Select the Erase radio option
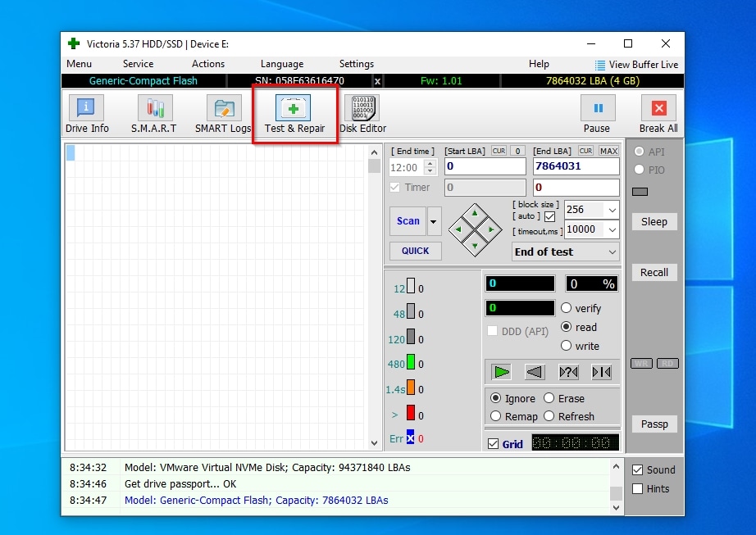This screenshot has height=535, width=756. click(x=549, y=398)
